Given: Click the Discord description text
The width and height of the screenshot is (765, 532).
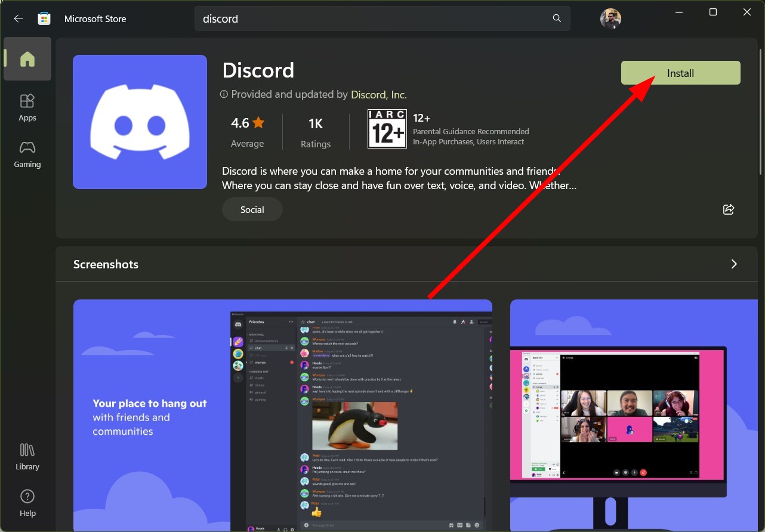Looking at the screenshot, I should [x=399, y=178].
